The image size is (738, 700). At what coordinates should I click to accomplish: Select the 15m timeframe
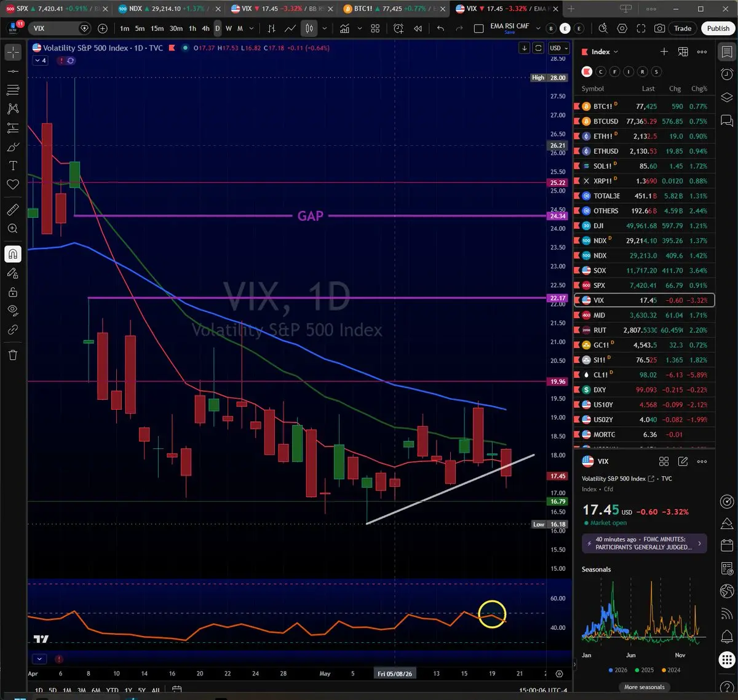click(x=157, y=28)
